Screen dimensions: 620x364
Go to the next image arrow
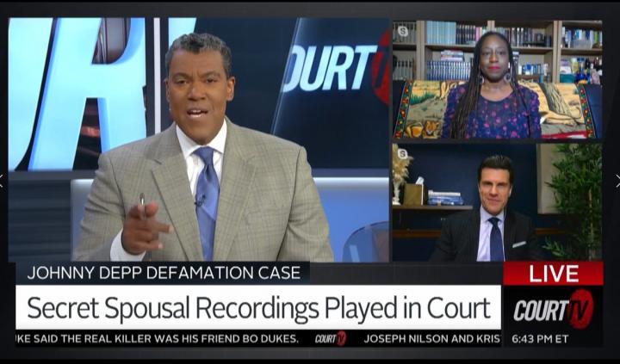[x=617, y=181]
